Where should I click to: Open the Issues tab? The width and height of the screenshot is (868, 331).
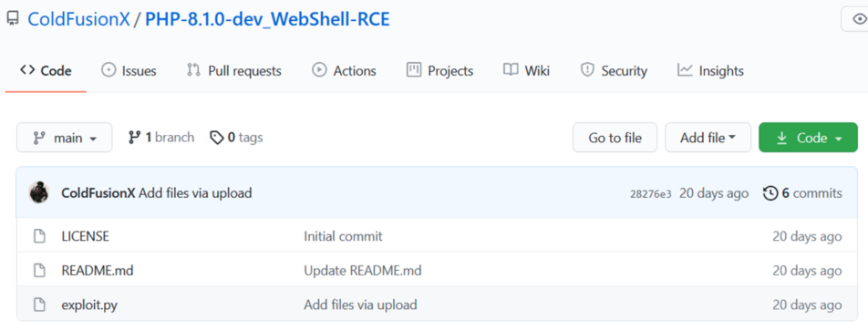pyautogui.click(x=129, y=71)
